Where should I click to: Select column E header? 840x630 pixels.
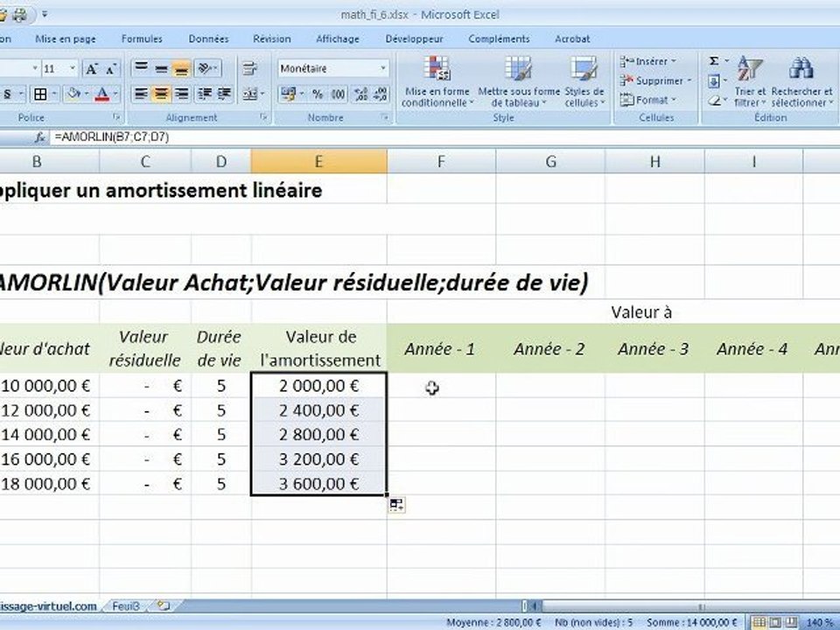(x=318, y=161)
